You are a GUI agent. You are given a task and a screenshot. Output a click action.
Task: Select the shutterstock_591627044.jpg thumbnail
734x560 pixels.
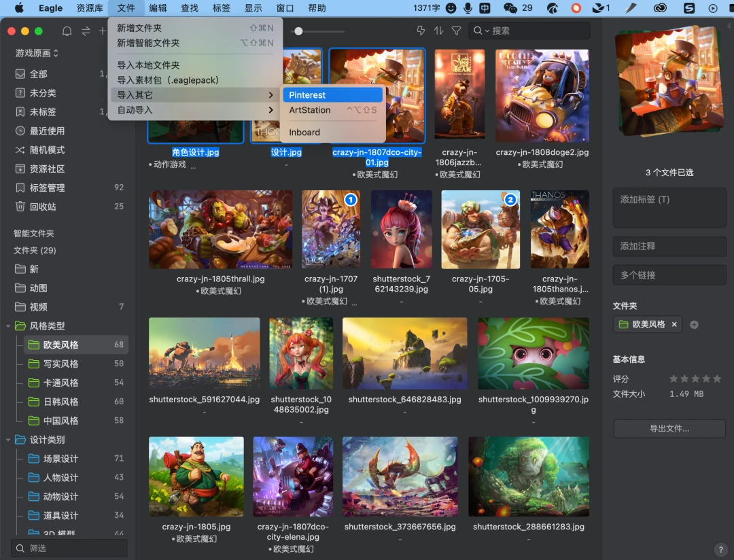tap(205, 353)
